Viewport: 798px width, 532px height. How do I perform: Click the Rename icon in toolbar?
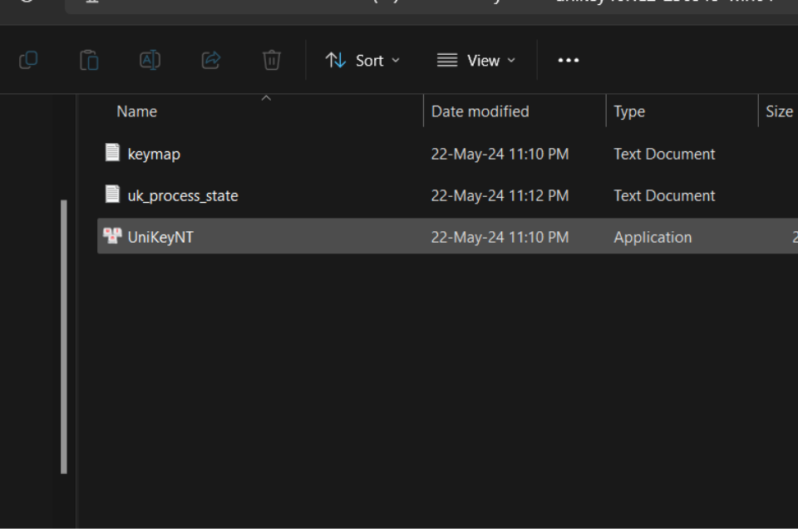(x=150, y=60)
